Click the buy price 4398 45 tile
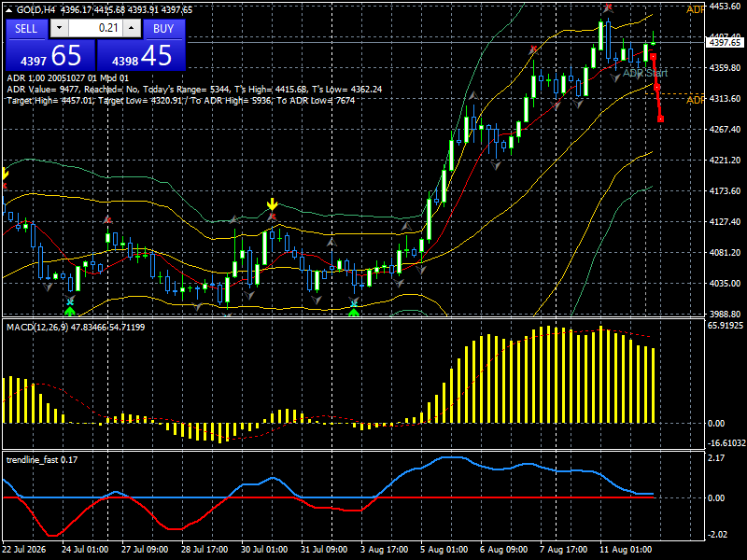Image resolution: width=747 pixels, height=560 pixels. [142, 56]
